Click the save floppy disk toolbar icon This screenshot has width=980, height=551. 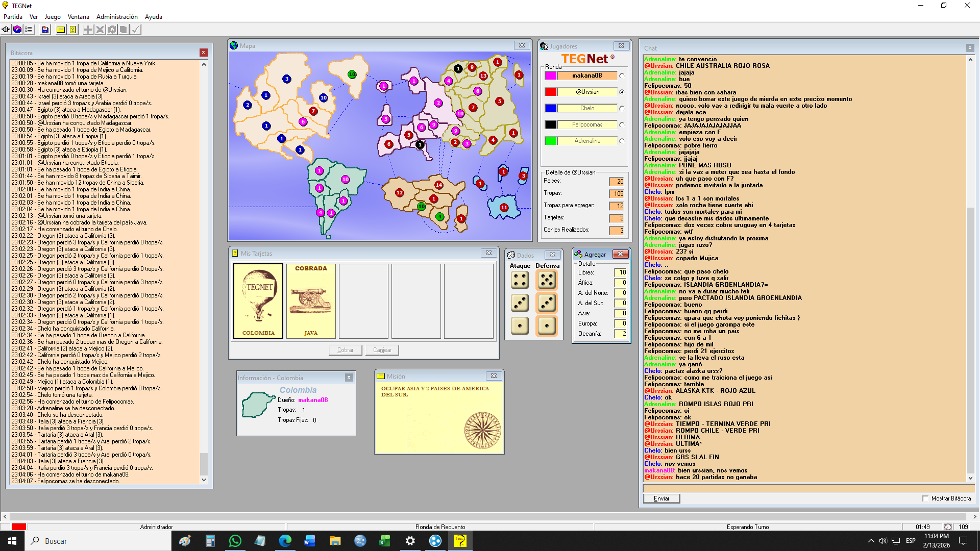[45, 30]
